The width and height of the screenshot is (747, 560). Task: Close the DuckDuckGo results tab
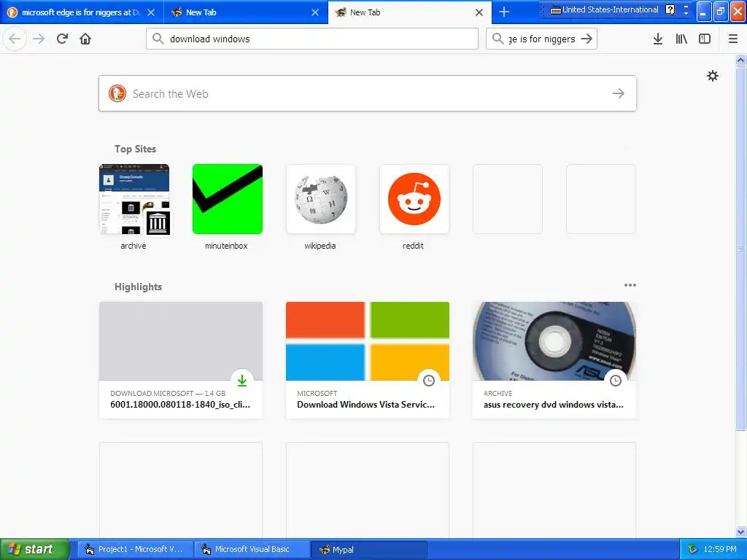[151, 12]
